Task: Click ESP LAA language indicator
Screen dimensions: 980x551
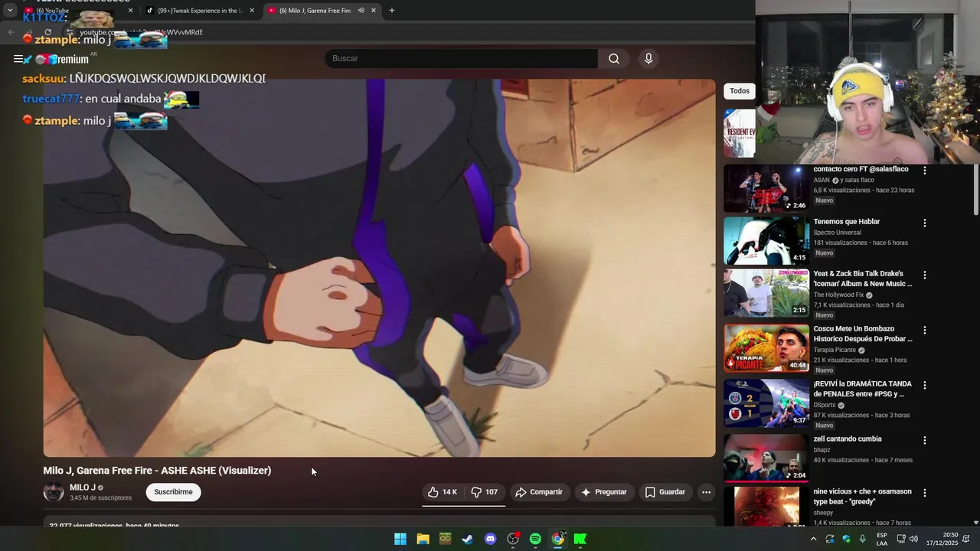Action: click(x=882, y=539)
